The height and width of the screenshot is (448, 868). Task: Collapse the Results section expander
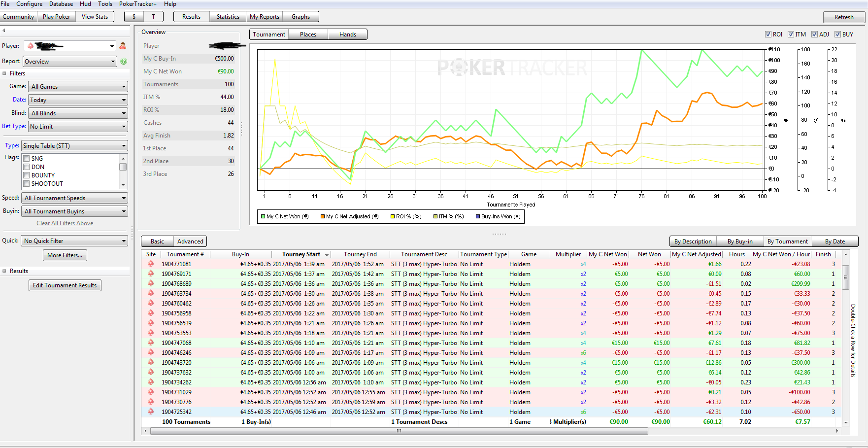[4, 271]
